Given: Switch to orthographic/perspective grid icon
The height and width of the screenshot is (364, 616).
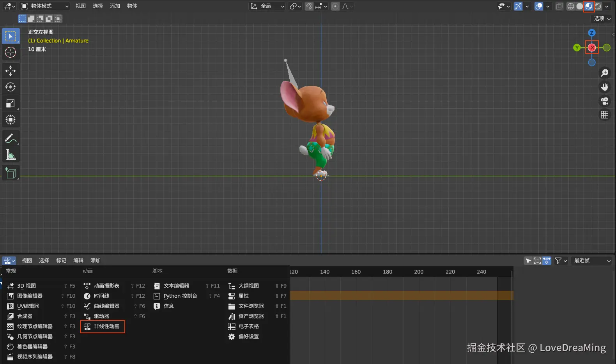Looking at the screenshot, I should (604, 115).
